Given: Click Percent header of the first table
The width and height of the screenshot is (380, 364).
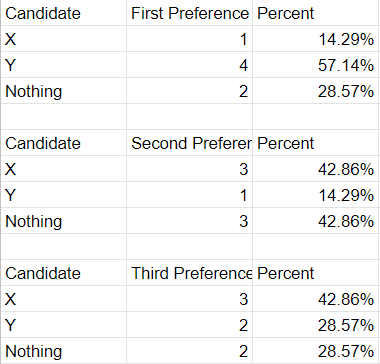Looking at the screenshot, I should click(315, 13).
